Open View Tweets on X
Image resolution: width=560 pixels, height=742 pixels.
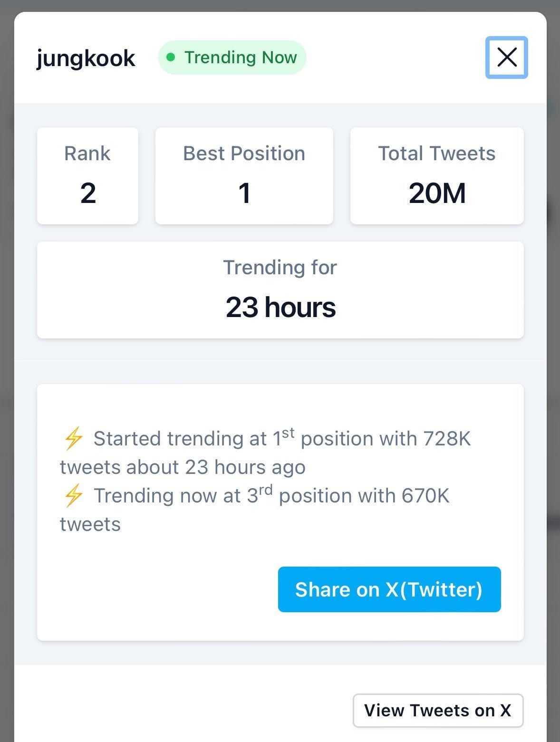pos(438,711)
